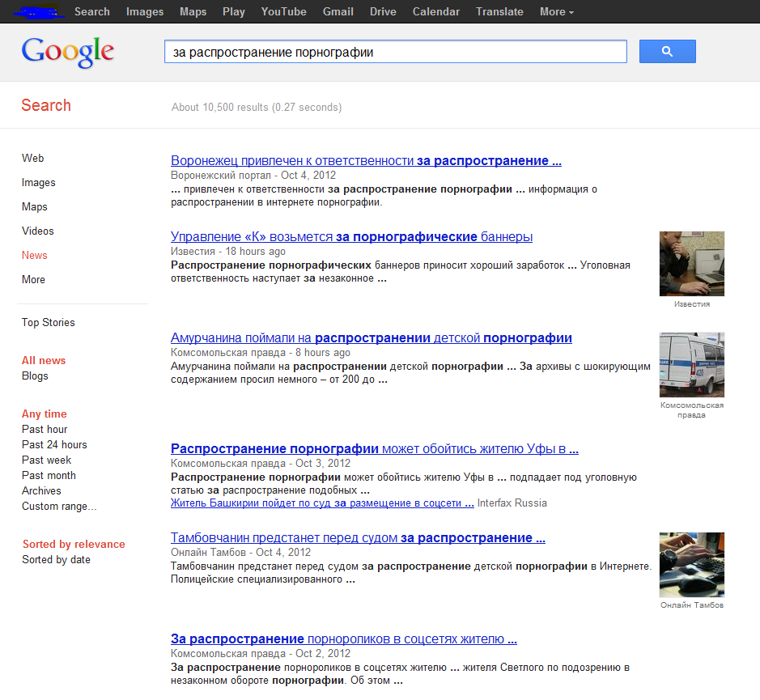Select the All news filter
Viewport: 760px width, 700px height.
pos(44,360)
